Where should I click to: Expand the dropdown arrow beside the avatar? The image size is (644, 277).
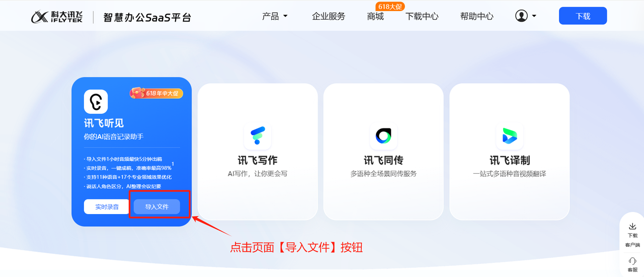(x=534, y=16)
